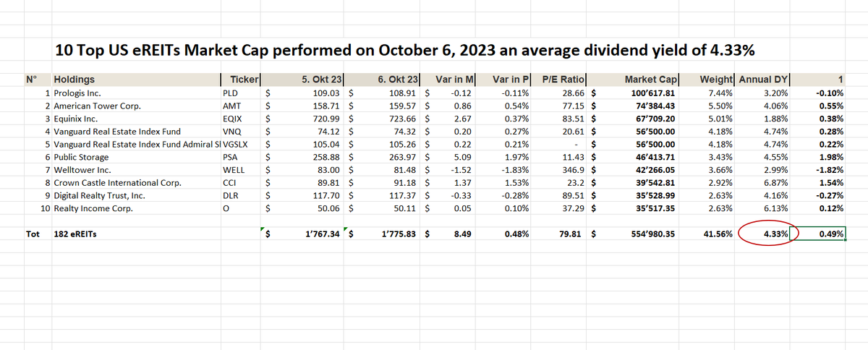Select the Digital Realty Trust, Inc. cell
Viewport: 868px width, 350px height.
pos(99,195)
